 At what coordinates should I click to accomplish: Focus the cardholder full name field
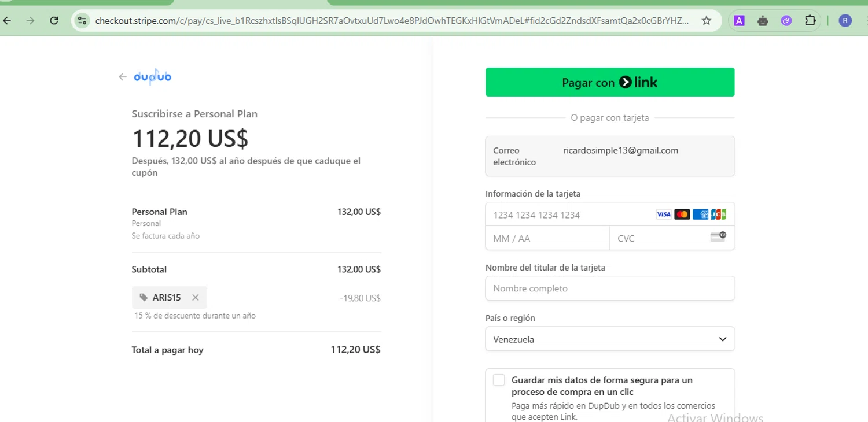click(610, 288)
